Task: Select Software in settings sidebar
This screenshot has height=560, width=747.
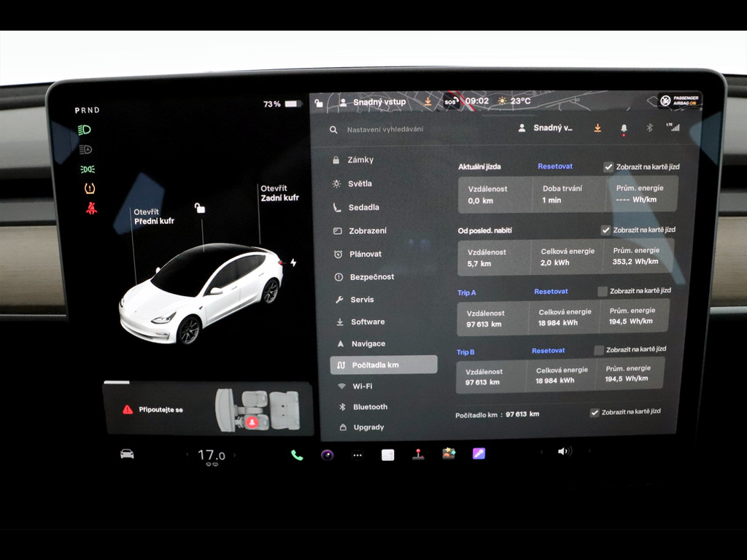Action: pyautogui.click(x=367, y=322)
